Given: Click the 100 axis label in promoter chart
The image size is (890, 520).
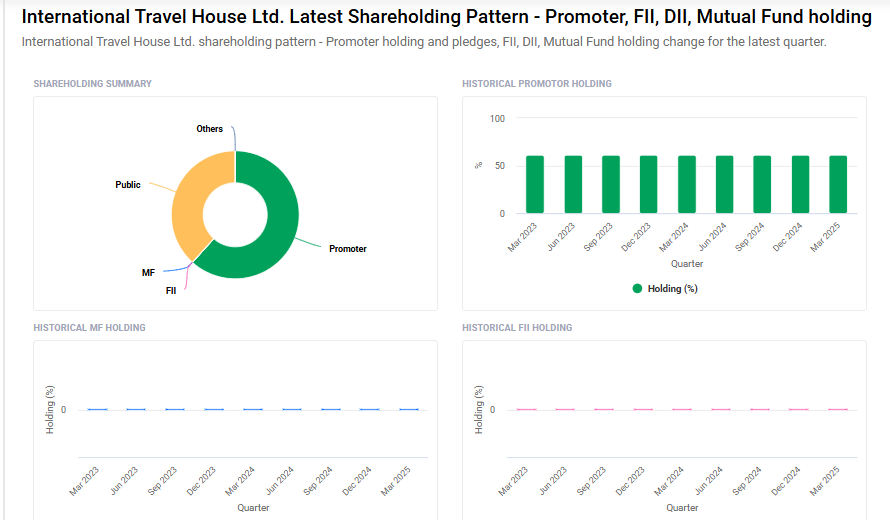Looking at the screenshot, I should click(497, 119).
